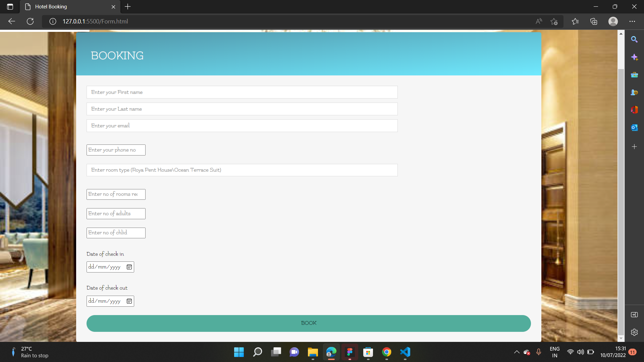This screenshot has width=644, height=362.
Task: Focus the Enter your First name field
Action: click(x=242, y=92)
